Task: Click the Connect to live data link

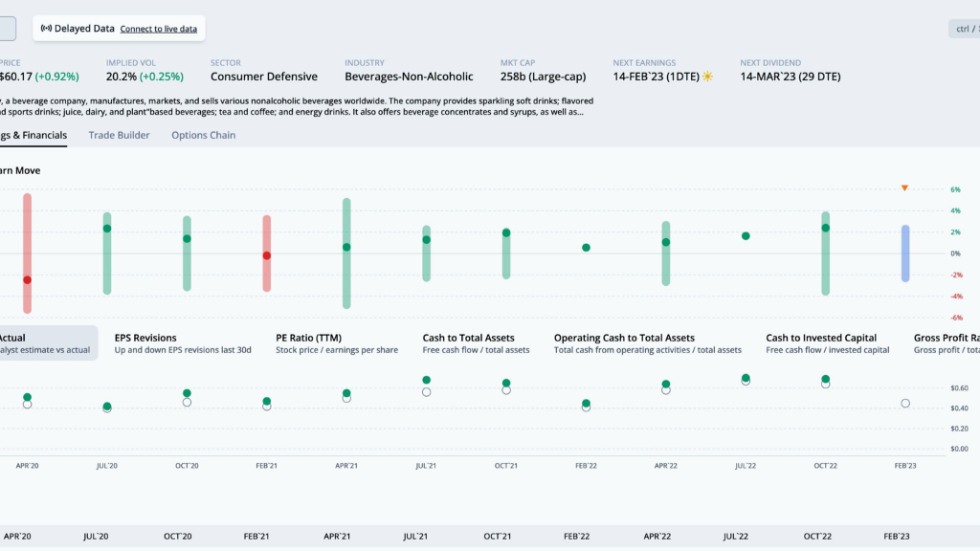Action: (158, 29)
